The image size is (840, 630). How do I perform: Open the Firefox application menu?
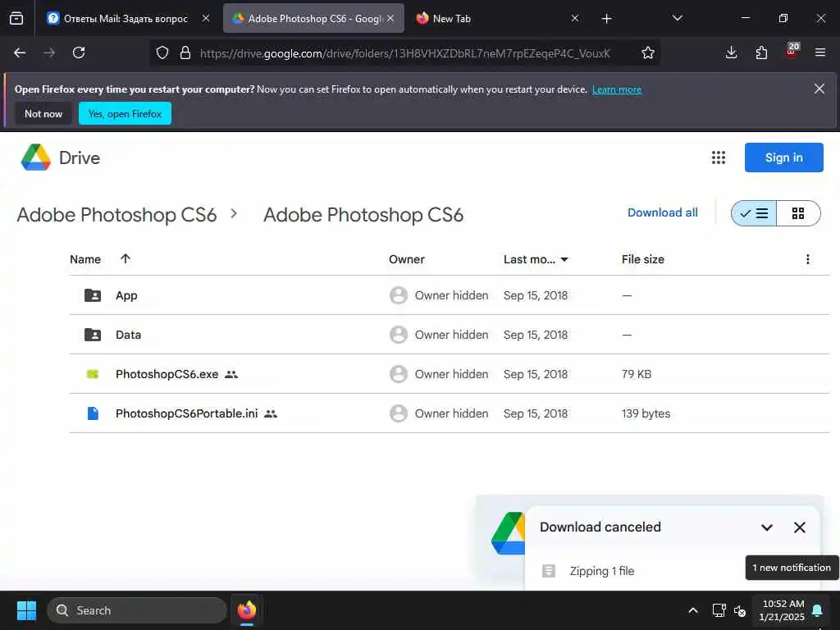[x=820, y=52]
